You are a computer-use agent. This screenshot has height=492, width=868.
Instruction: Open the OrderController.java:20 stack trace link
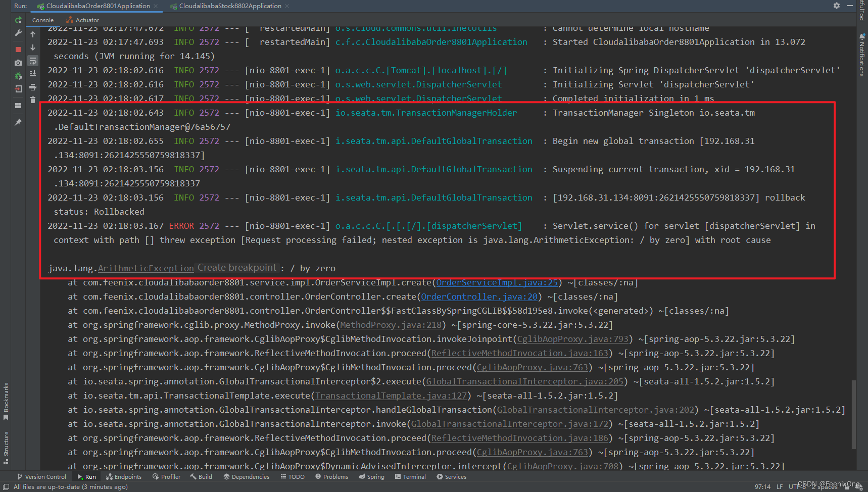pos(479,297)
